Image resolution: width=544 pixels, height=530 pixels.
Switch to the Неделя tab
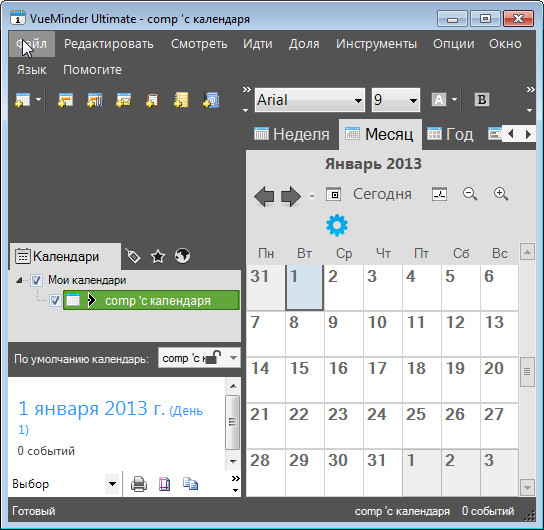tap(292, 134)
